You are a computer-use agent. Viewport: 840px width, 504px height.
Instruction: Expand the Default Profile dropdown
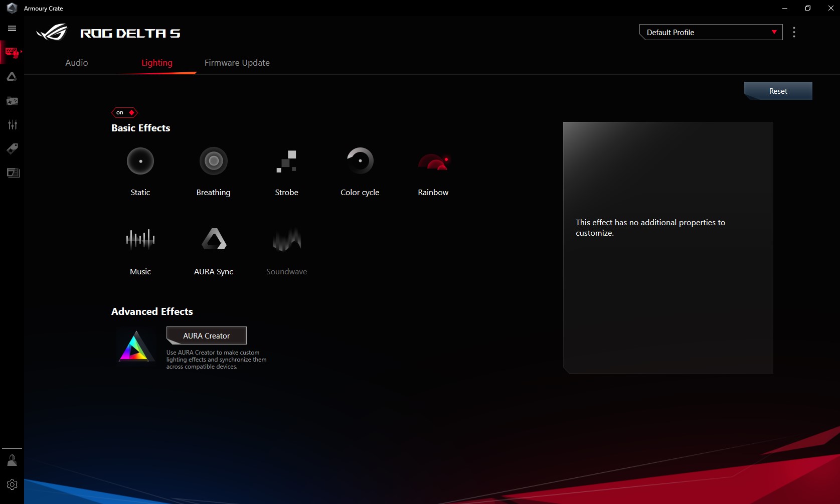coord(711,32)
